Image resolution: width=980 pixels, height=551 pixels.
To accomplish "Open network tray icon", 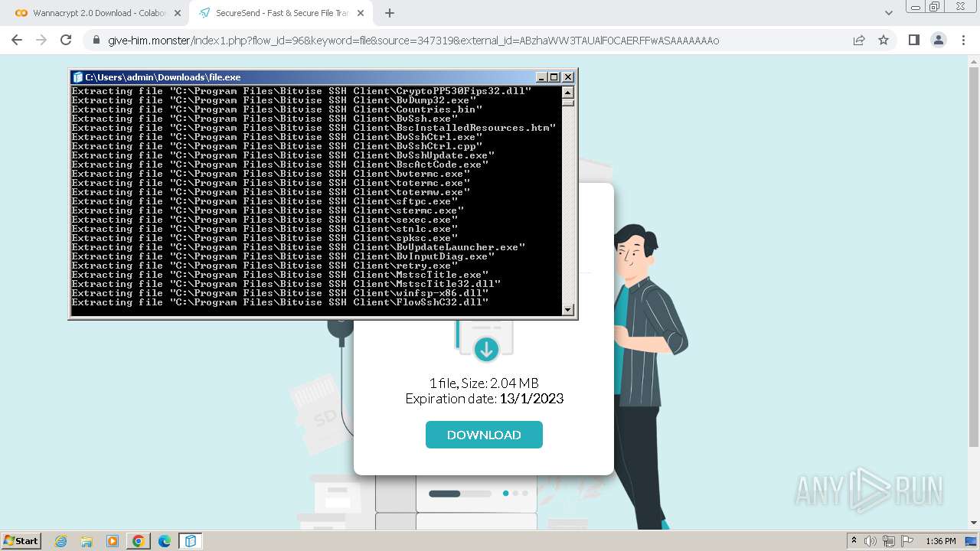I will click(889, 541).
